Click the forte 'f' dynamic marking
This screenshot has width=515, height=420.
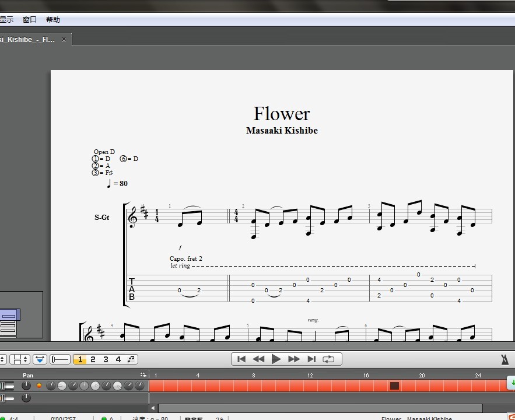click(180, 247)
